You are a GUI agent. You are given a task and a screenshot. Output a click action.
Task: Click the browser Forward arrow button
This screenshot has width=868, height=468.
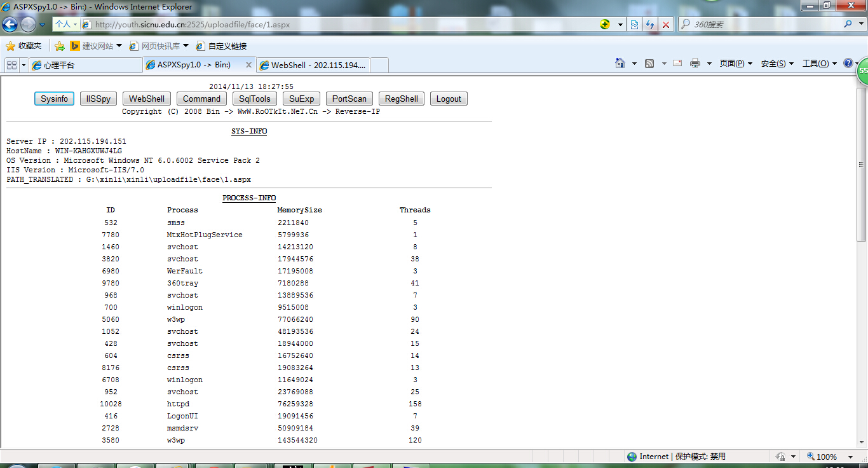28,24
